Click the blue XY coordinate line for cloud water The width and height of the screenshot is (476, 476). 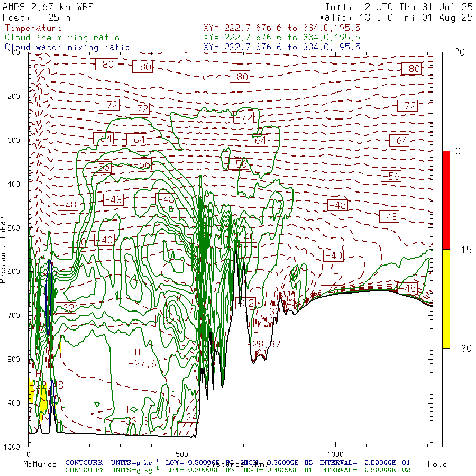[282, 47]
